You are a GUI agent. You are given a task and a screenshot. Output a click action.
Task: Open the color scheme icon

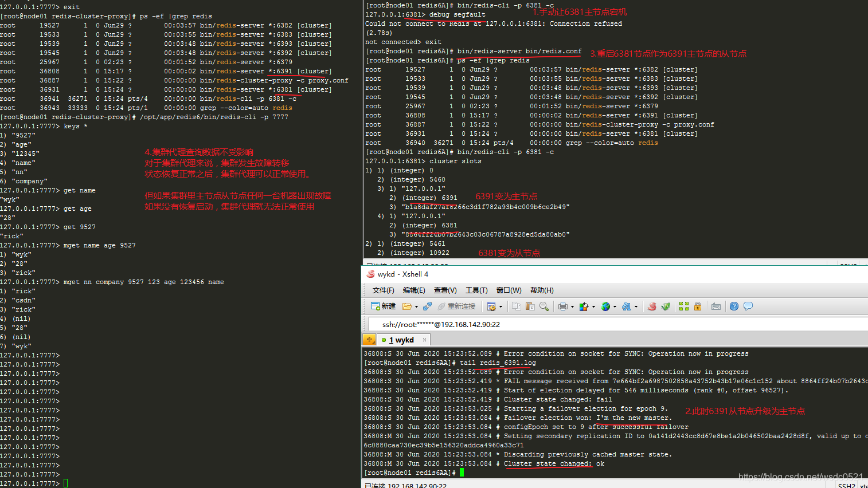(584, 306)
